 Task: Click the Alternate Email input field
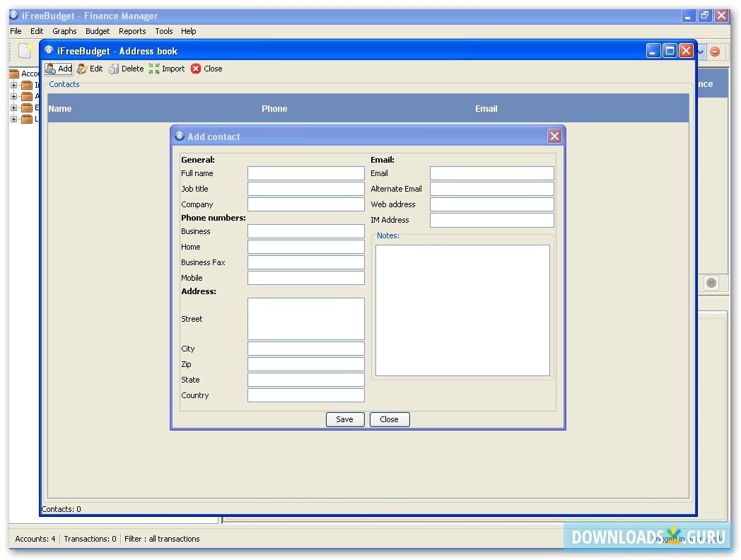(x=492, y=189)
